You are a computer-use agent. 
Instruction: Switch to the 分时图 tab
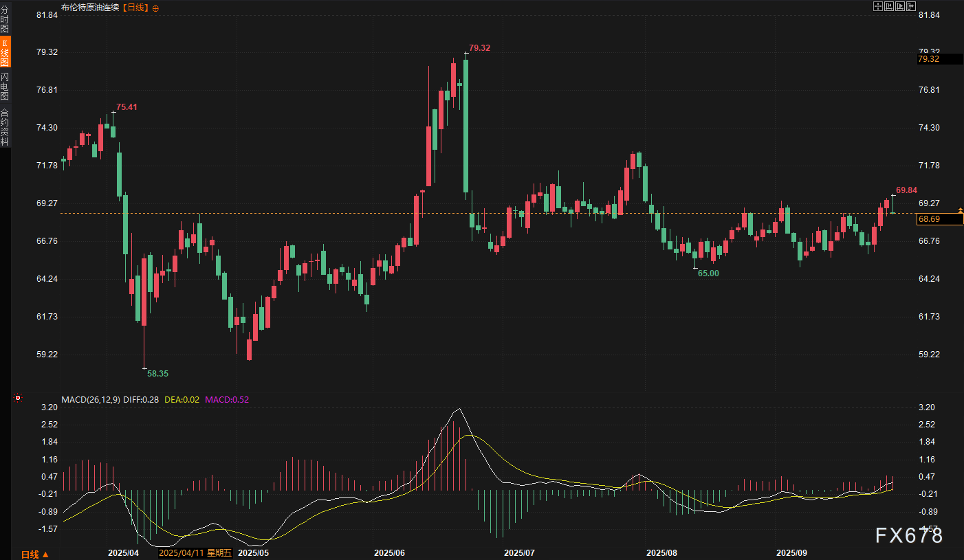click(x=5, y=22)
